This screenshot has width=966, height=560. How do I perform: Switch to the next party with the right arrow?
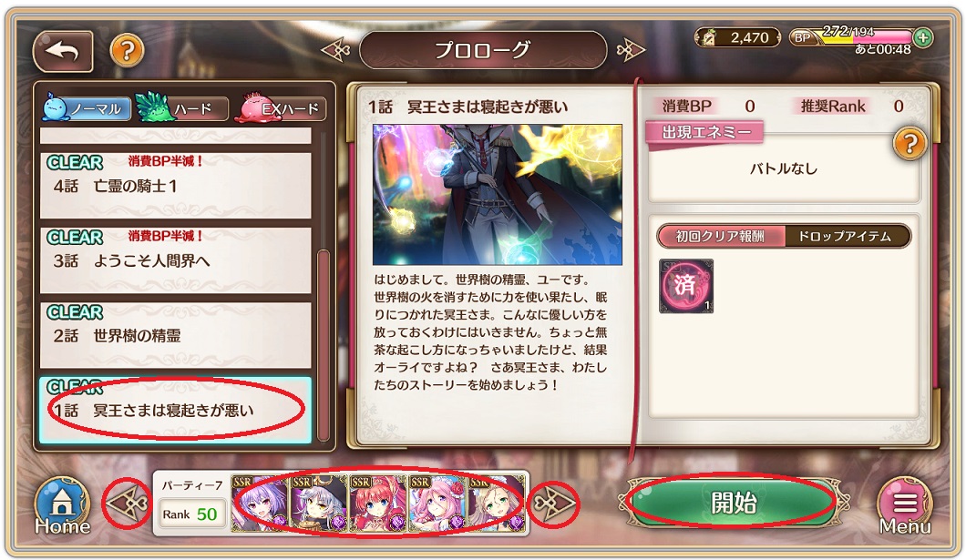553,504
